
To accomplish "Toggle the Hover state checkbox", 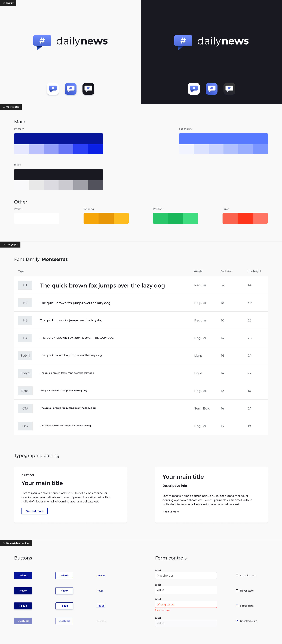I will pyautogui.click(x=237, y=591).
